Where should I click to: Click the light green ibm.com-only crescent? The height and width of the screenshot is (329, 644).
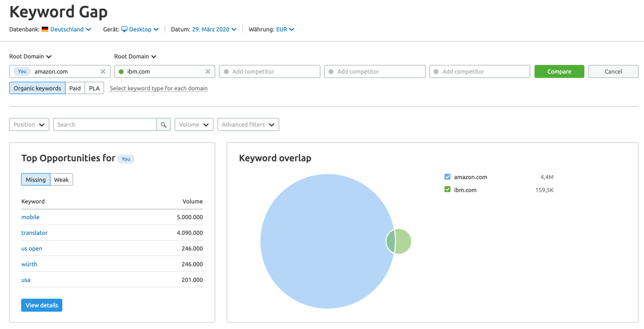(x=404, y=241)
